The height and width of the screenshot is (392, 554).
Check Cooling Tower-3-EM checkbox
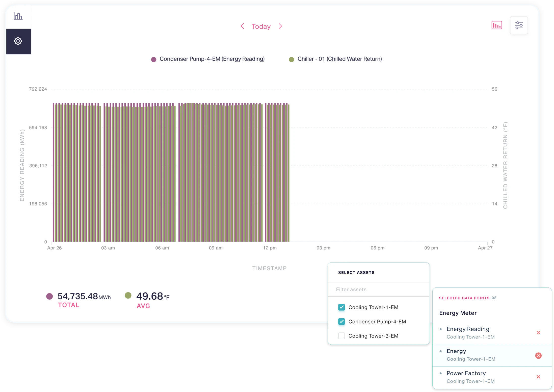click(341, 336)
